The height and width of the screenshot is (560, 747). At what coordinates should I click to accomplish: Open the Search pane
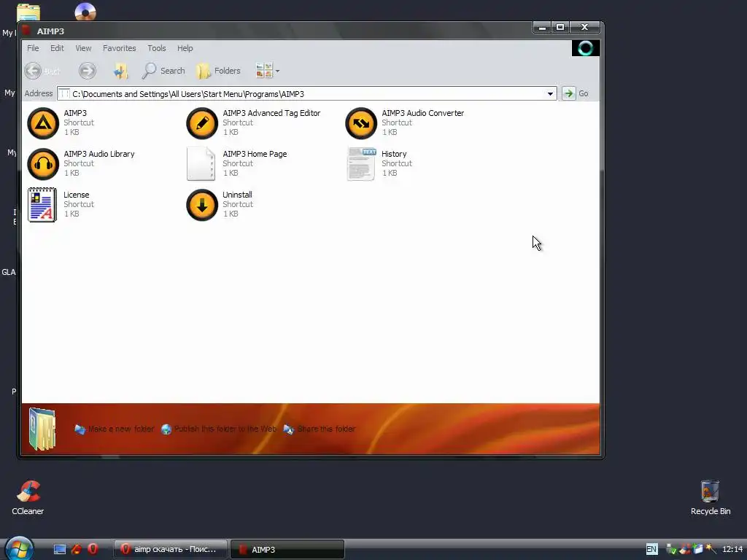[163, 71]
